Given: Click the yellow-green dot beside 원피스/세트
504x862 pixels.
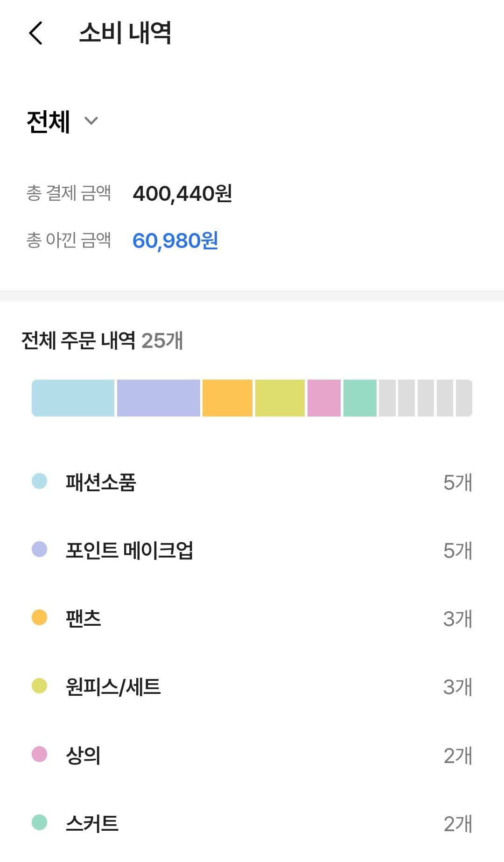Looking at the screenshot, I should [40, 686].
